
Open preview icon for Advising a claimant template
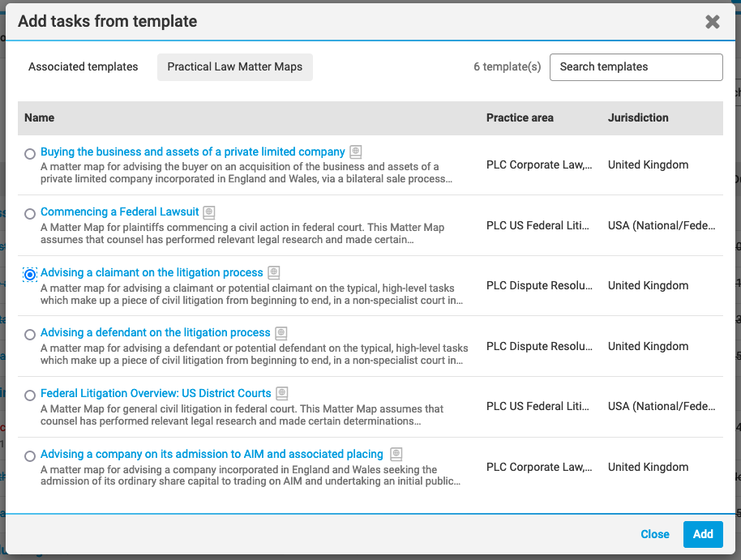coord(274,272)
